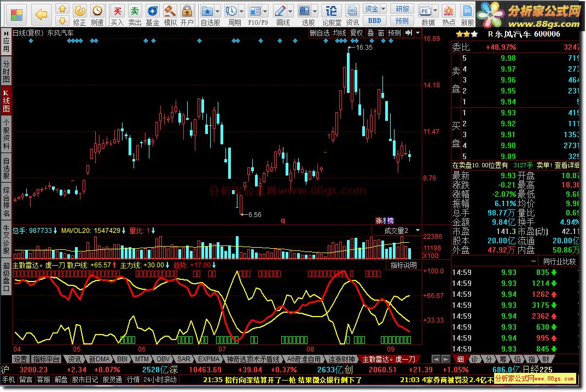Open 指标平台 indicator platform
Viewport: 586px width, 392px height.
point(46,359)
